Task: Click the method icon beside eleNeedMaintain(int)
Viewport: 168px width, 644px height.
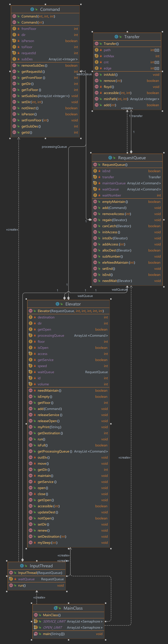Action: [x=95, y=262]
